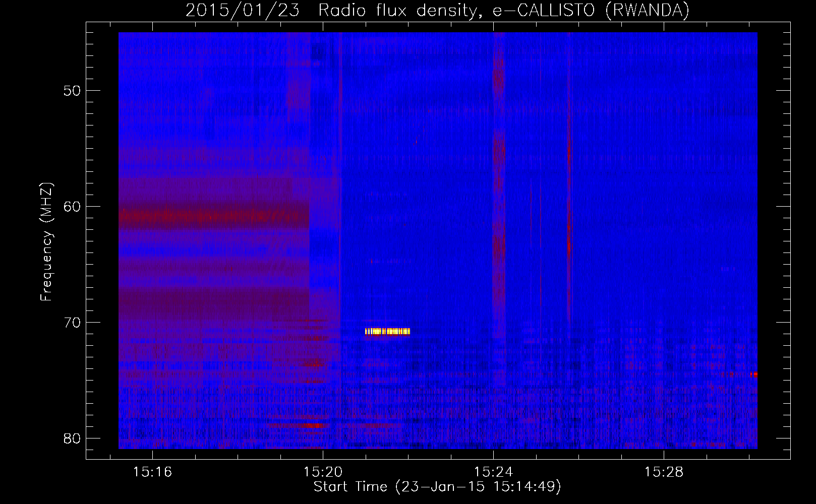Click the 15:24 time tick label
Viewport: 816px width, 504px height.
493,472
